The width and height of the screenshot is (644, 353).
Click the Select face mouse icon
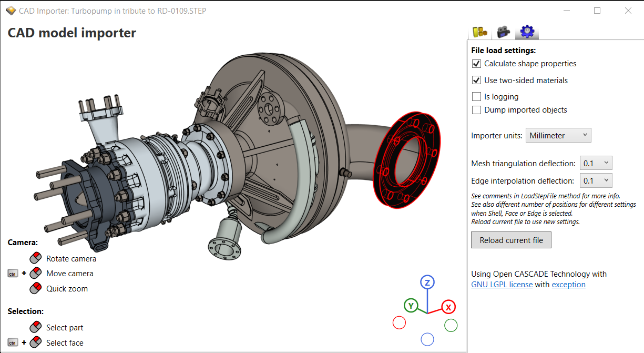point(36,342)
